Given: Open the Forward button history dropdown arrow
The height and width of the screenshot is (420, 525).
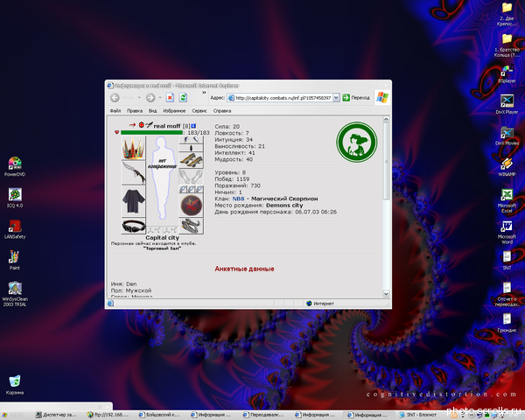Looking at the screenshot, I should [160, 97].
